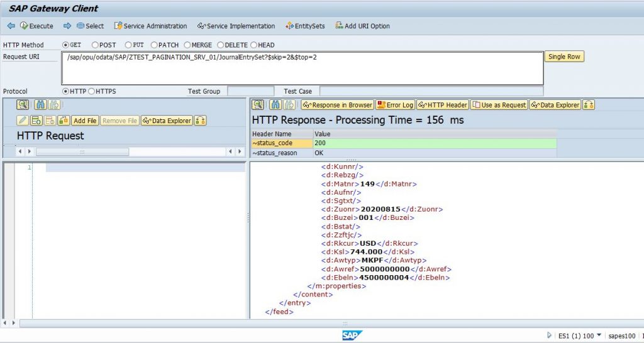Click the rightmost scroll arrow under HTTP Request
644x343 pixels.
240,151
